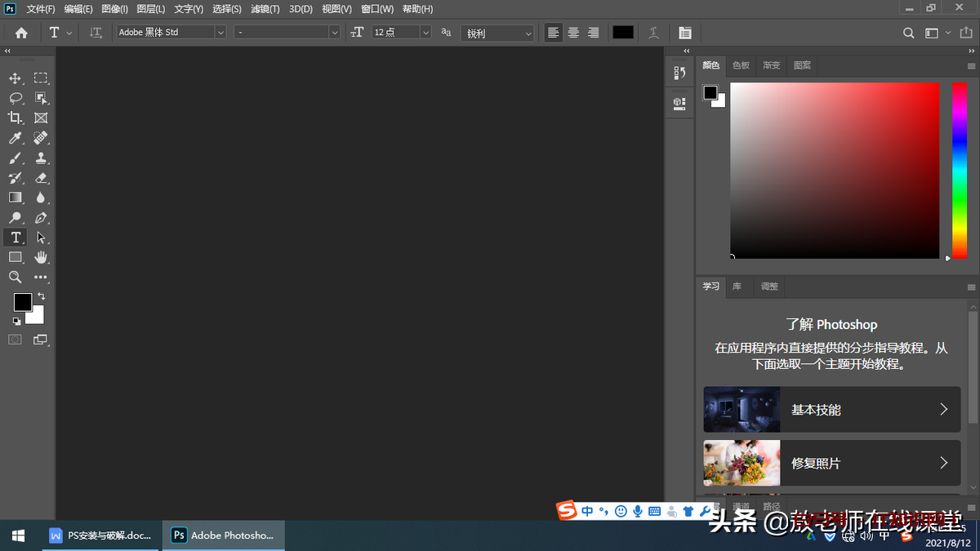
Task: Select the Zoom tool
Action: click(15, 277)
